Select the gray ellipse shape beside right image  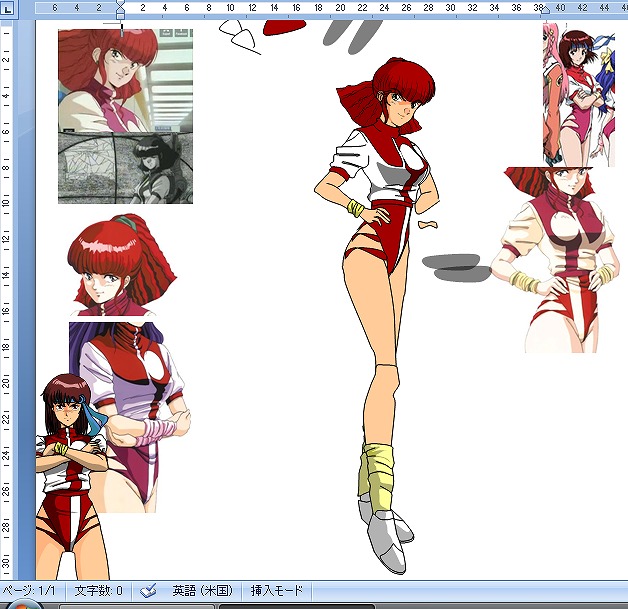[455, 267]
